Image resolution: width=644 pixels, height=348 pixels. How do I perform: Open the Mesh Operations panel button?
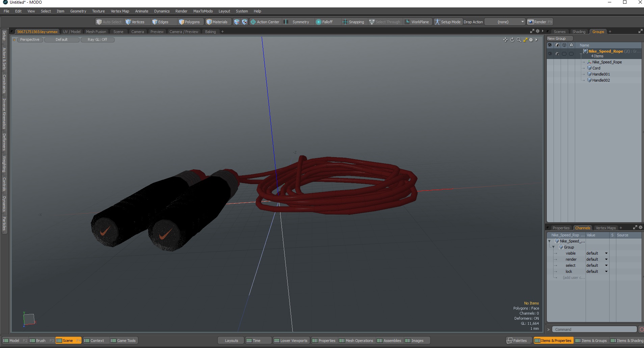[x=356, y=341]
